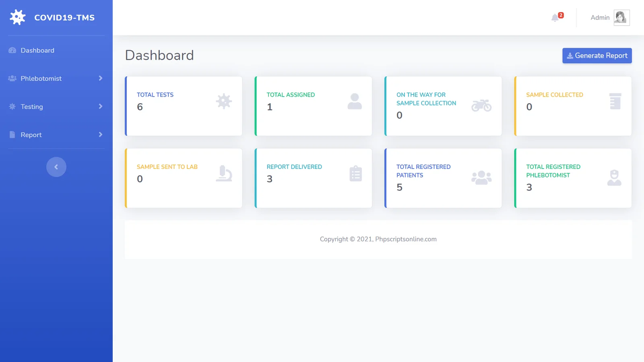Click the download icon in Generate Report
Screen dimensions: 644x362
click(570, 56)
